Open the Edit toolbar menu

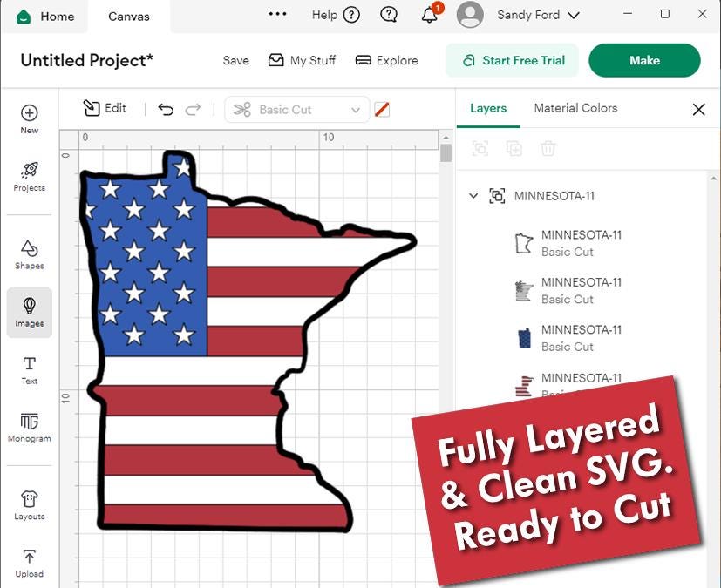[x=105, y=108]
